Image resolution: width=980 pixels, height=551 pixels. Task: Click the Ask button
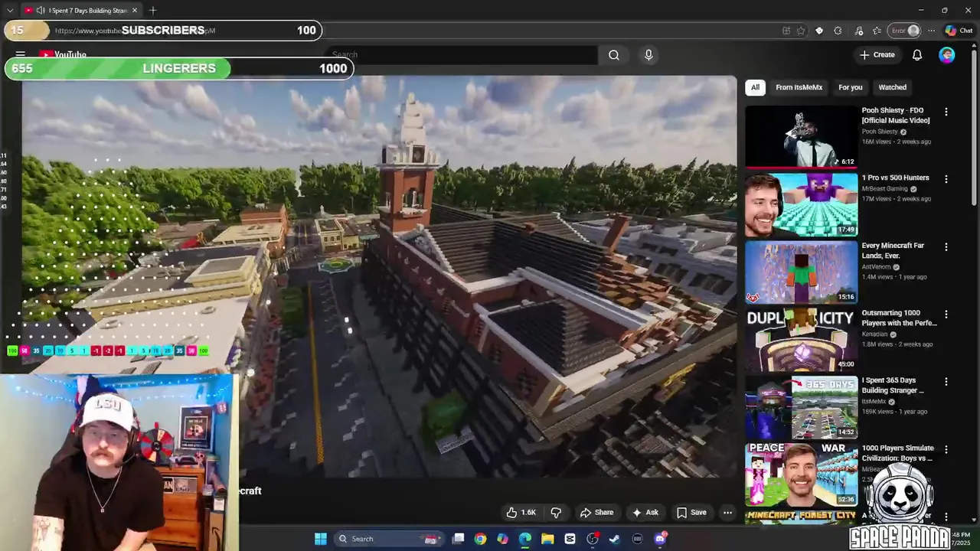(x=645, y=512)
